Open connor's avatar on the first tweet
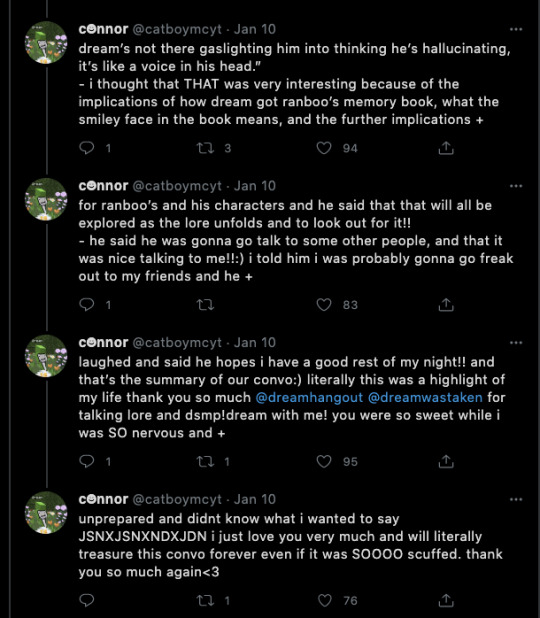The height and width of the screenshot is (618, 540). pos(46,42)
